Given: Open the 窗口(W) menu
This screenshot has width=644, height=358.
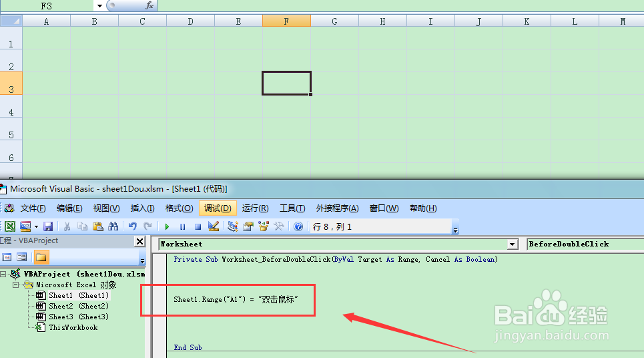Looking at the screenshot, I should tap(384, 208).
